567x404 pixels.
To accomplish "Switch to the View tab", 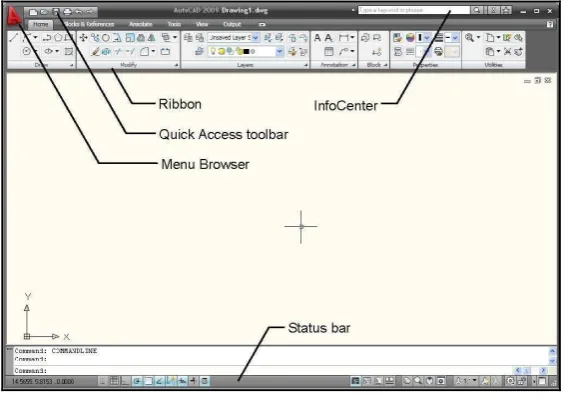I will pyautogui.click(x=202, y=24).
